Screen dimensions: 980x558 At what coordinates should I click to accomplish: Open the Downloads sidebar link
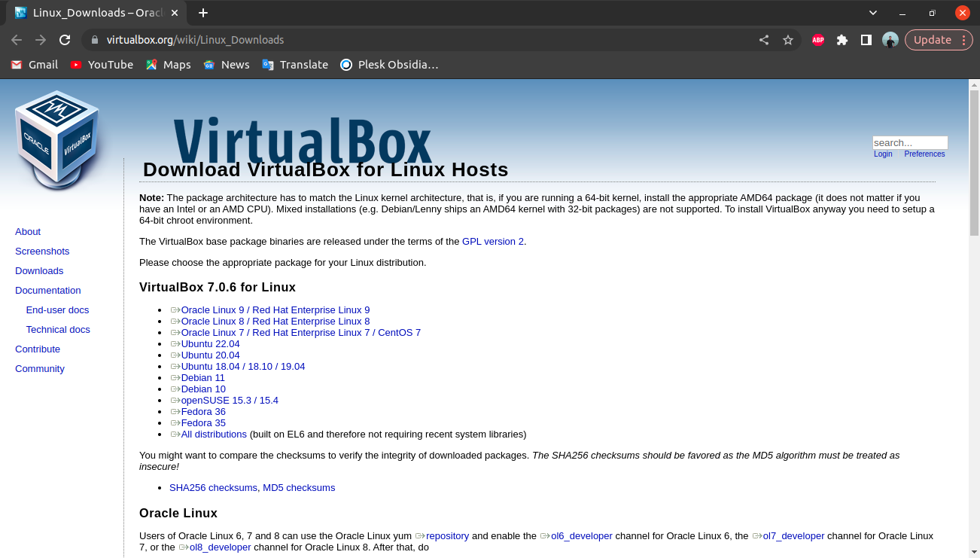pos(39,271)
